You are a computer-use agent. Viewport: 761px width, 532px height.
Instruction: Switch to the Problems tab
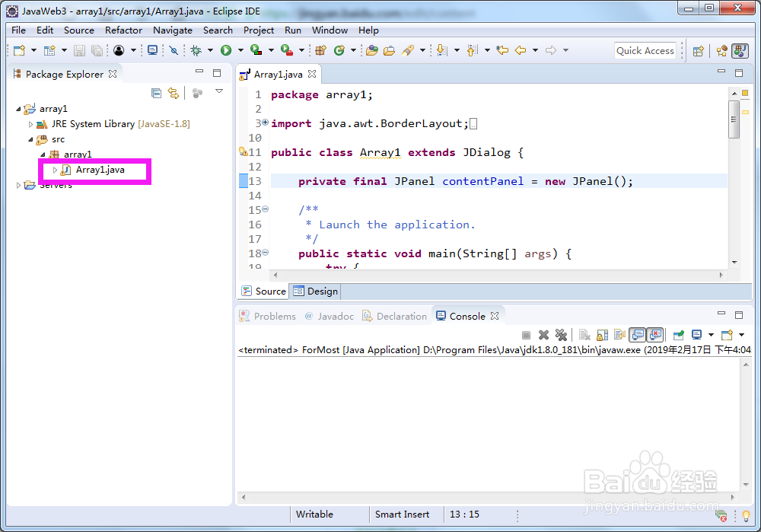pyautogui.click(x=269, y=317)
